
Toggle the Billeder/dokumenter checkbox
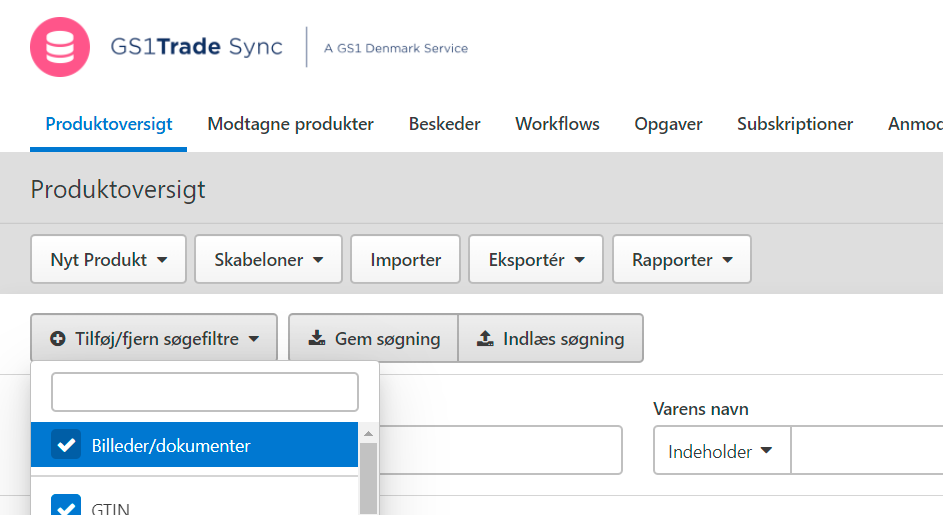(66, 445)
